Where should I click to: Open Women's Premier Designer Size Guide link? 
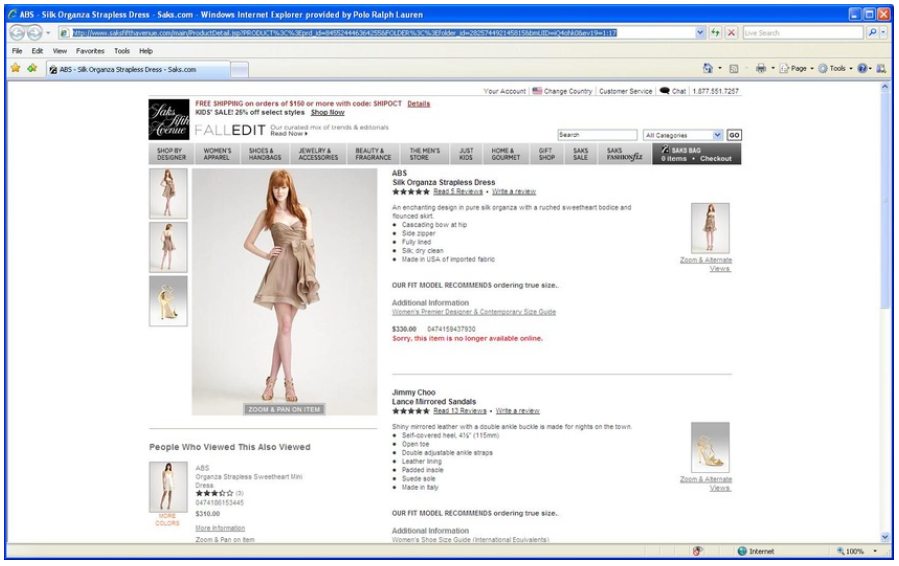pos(474,312)
